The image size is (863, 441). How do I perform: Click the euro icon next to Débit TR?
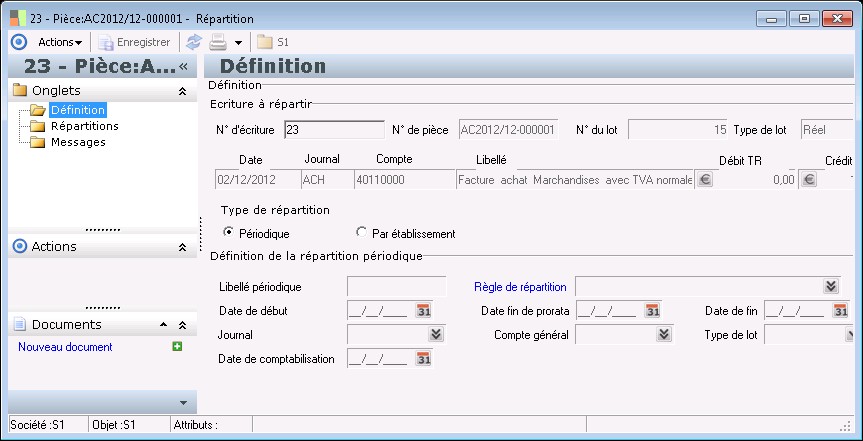704,179
